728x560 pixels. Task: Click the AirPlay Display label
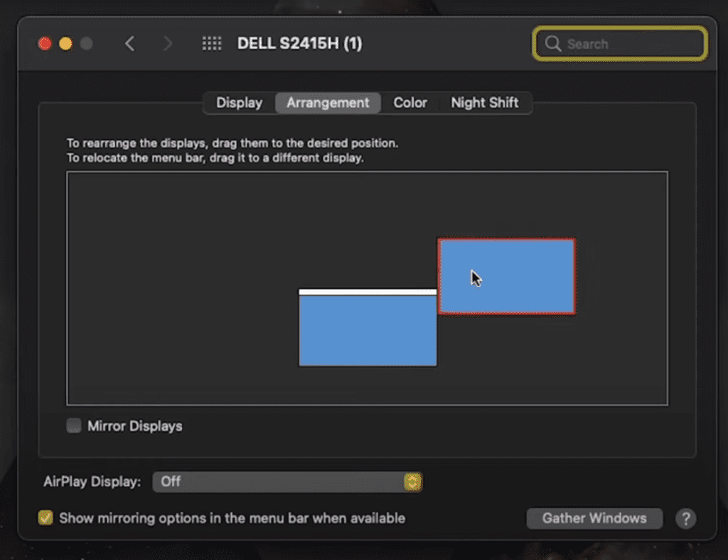click(x=92, y=482)
